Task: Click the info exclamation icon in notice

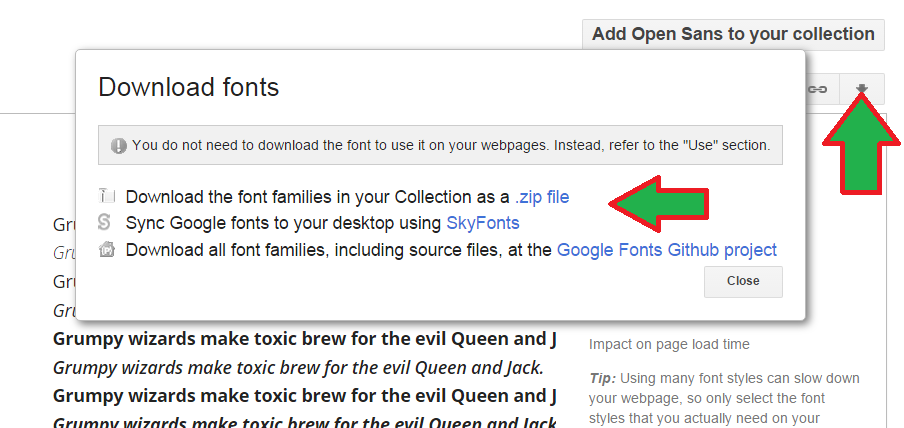Action: pyautogui.click(x=119, y=145)
